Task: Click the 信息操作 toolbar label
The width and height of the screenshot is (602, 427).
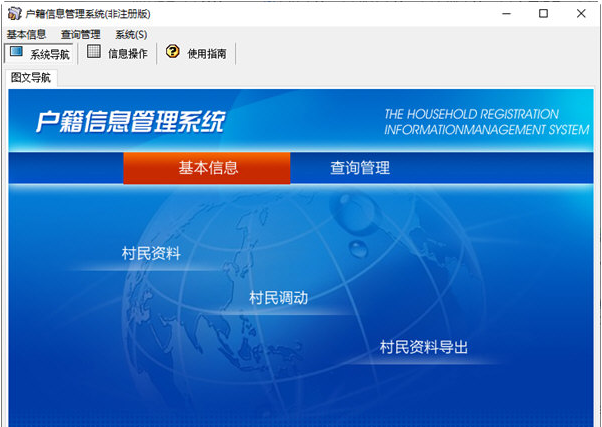Action: (128, 53)
